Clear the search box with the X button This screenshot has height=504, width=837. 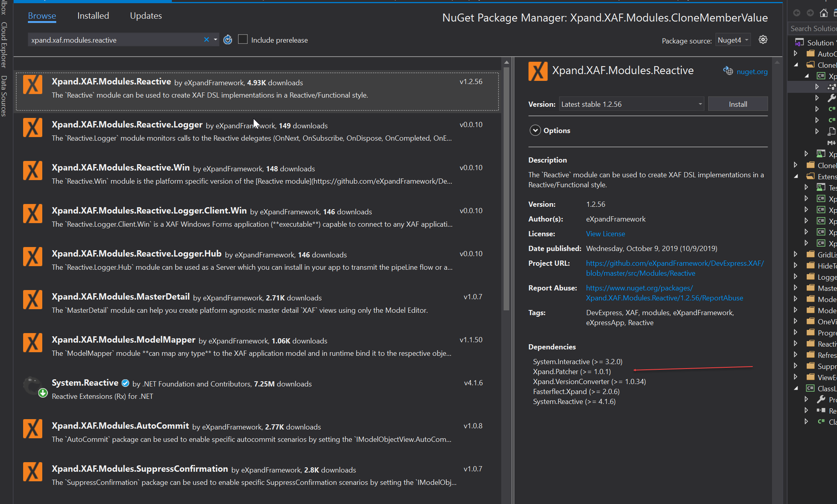coord(206,39)
